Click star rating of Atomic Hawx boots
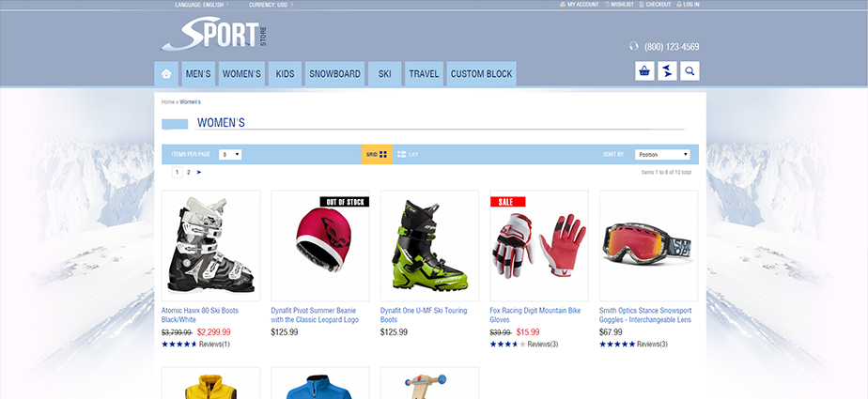868x399 pixels. 178,345
